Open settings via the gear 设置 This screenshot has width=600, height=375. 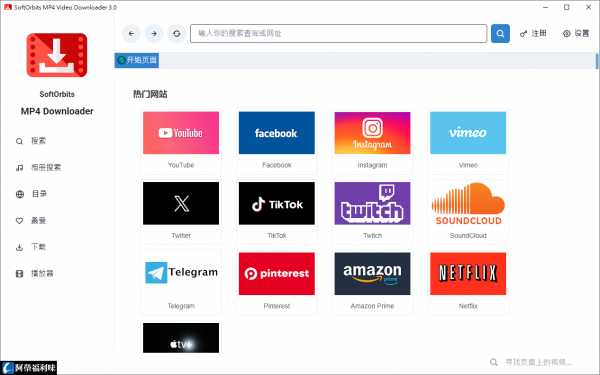click(x=576, y=34)
